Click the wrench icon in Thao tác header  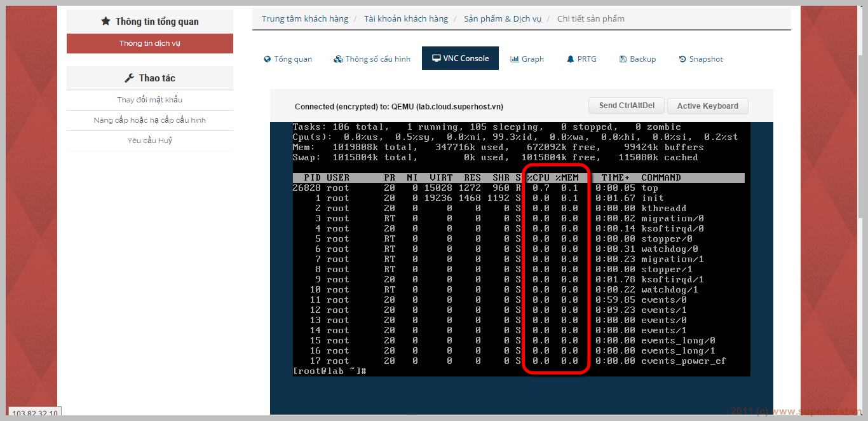(129, 78)
